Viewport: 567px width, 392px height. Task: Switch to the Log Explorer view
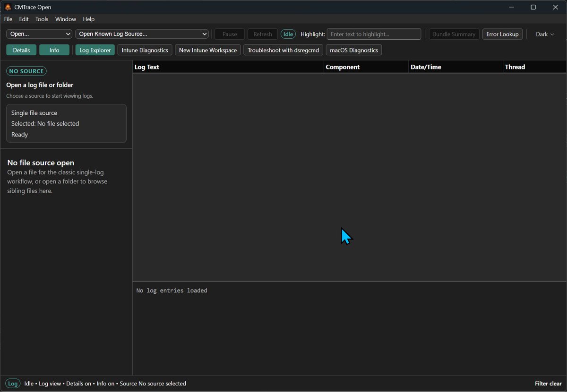(x=95, y=50)
